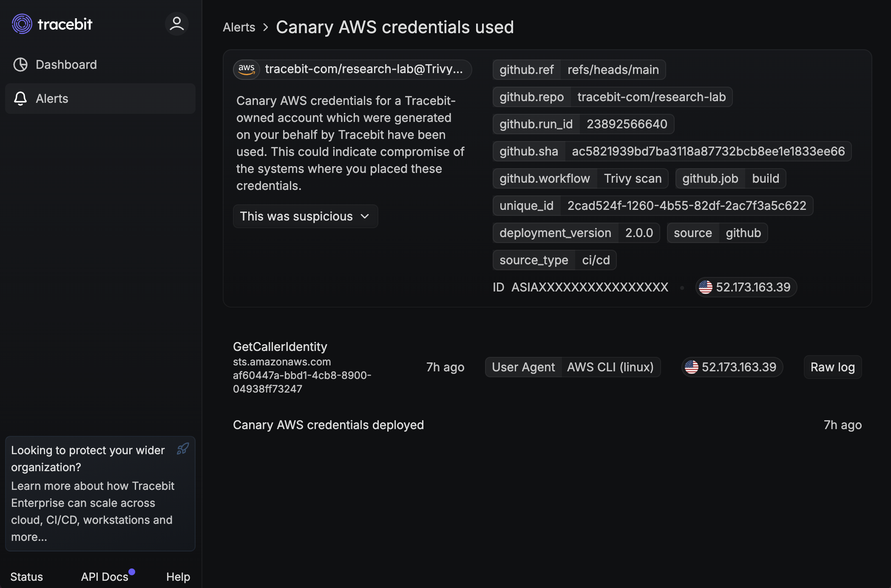Screen dimensions: 891x588
Task: Open the user profile icon
Action: pos(176,24)
